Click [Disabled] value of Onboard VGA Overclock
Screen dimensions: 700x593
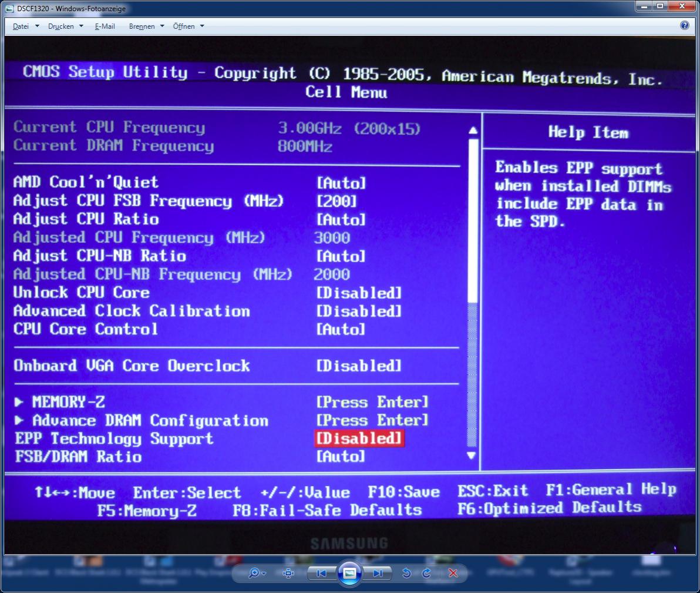(x=359, y=366)
